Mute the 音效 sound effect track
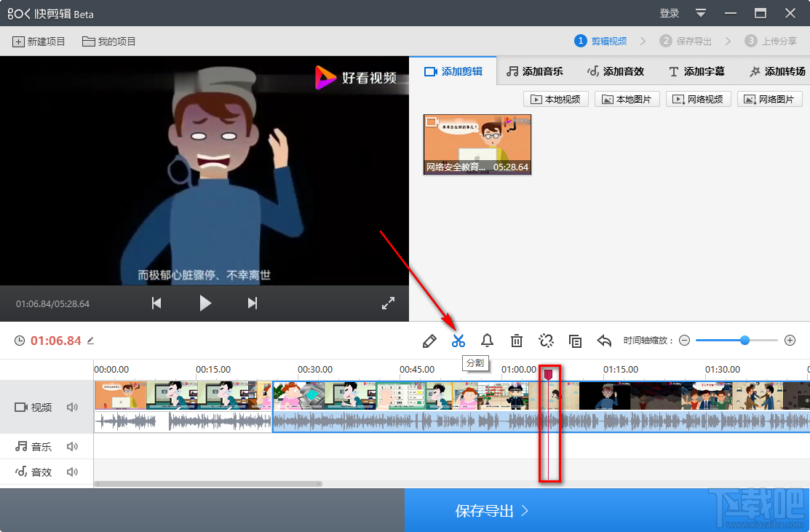 [x=72, y=472]
